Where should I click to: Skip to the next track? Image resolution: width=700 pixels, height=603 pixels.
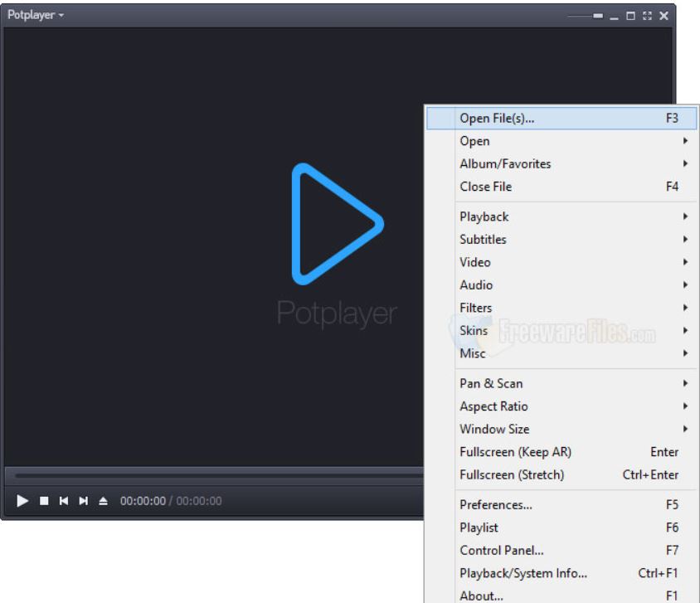pyautogui.click(x=84, y=501)
